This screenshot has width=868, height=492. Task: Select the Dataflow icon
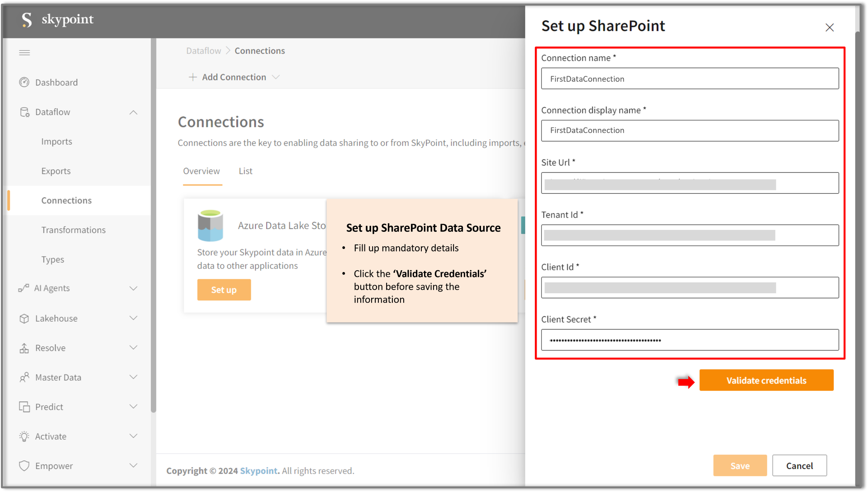point(24,112)
